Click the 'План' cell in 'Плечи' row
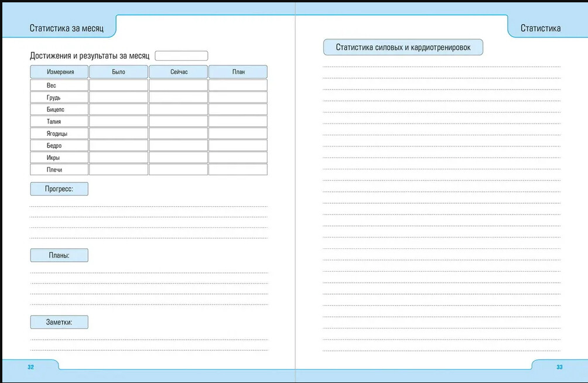 (x=238, y=170)
